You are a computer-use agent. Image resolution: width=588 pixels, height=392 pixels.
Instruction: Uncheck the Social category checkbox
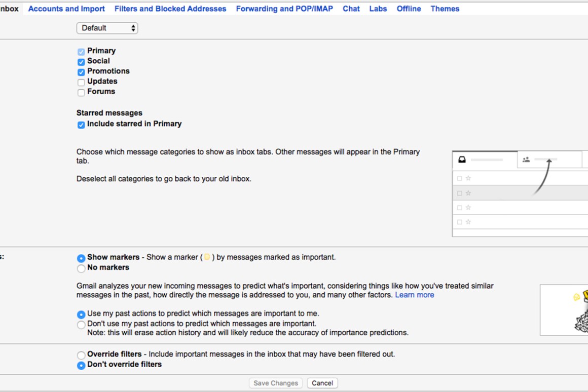click(81, 62)
